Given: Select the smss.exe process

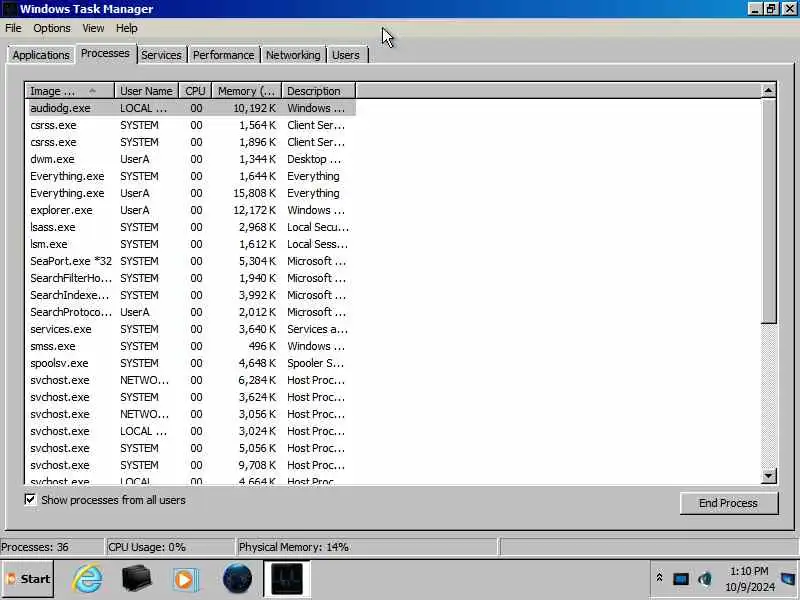Looking at the screenshot, I should coord(190,346).
